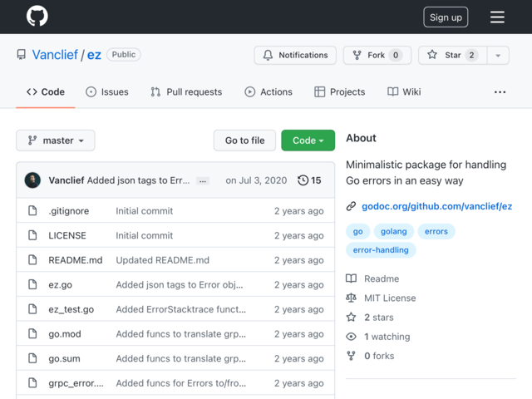Viewport: 532px width, 399px height.
Task: Open the Pull requests tab
Action: pos(186,91)
